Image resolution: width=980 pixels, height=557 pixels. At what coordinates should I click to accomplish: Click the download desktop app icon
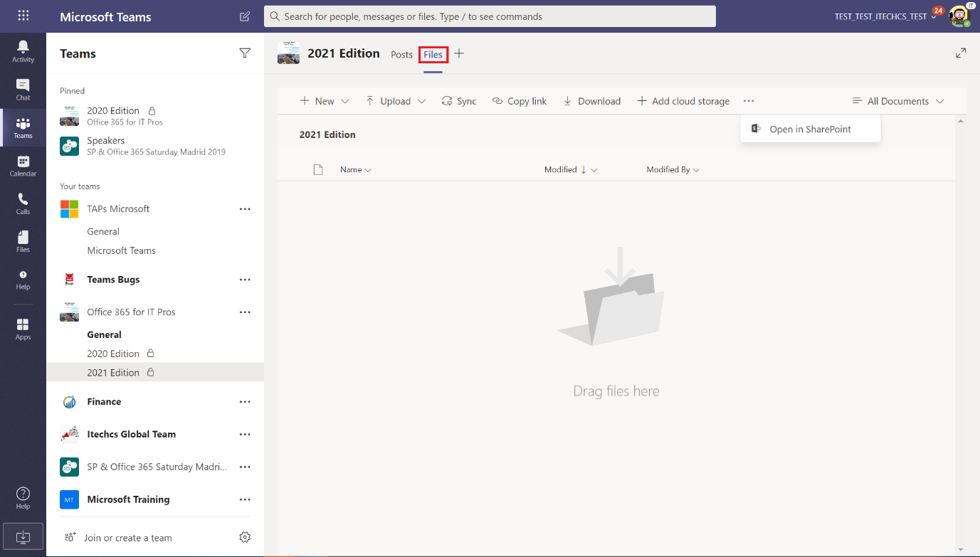23,536
